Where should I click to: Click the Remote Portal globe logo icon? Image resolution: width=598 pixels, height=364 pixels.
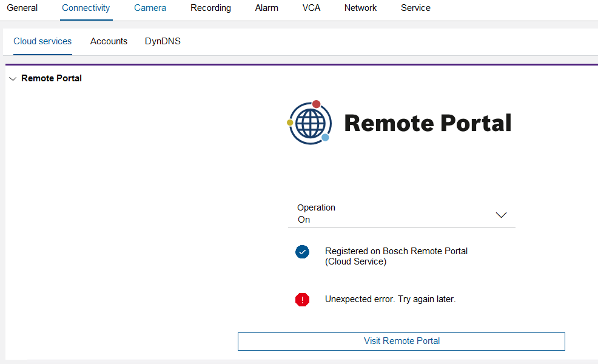pos(309,123)
